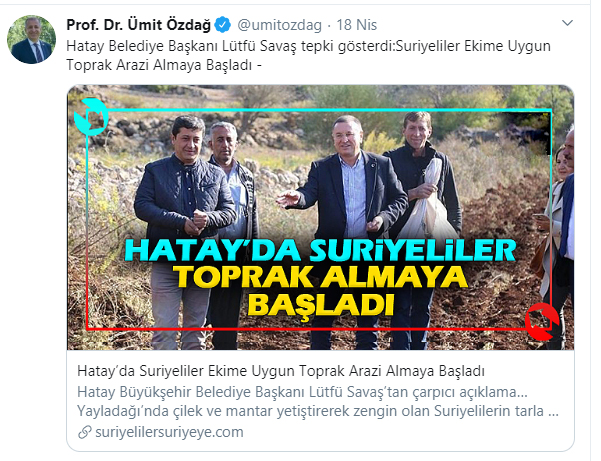Click the cyan logo on the image corner
This screenshot has width=601, height=461.
point(91,117)
